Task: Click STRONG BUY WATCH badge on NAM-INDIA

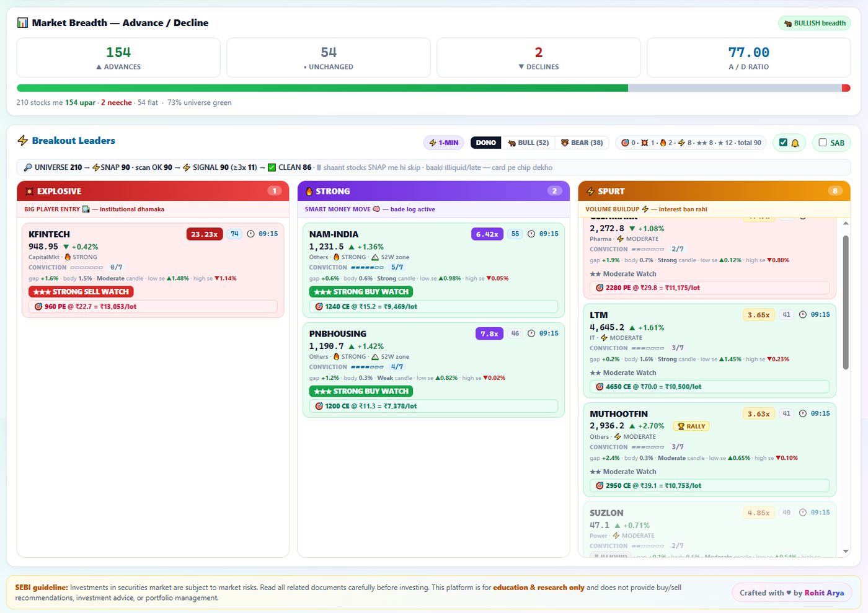Action: coord(361,291)
